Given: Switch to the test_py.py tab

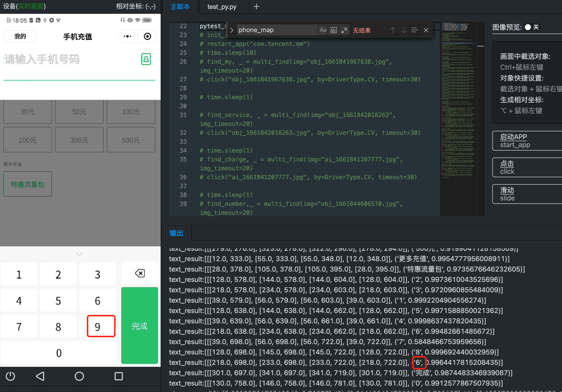Looking at the screenshot, I should (222, 7).
